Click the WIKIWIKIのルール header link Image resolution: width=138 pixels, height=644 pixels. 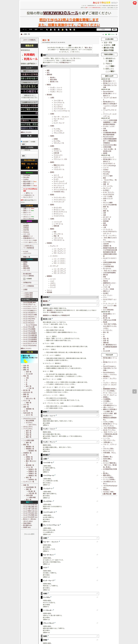pos(61,13)
